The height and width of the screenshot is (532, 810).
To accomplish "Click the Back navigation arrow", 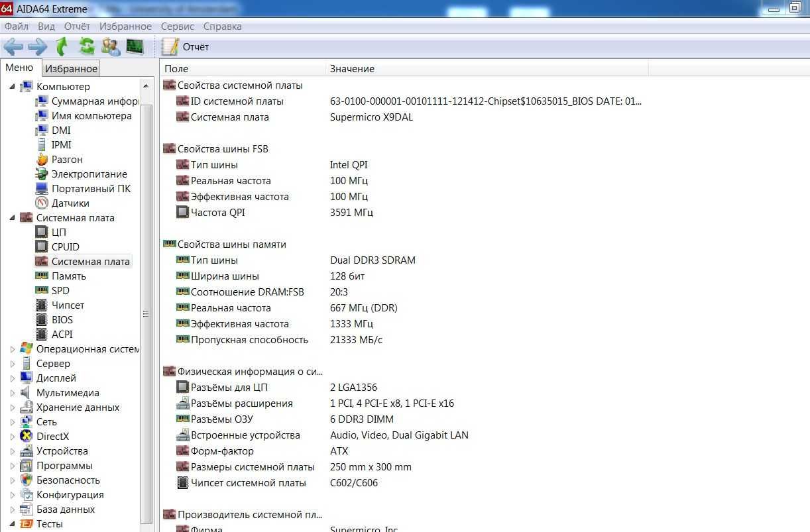I will point(13,47).
